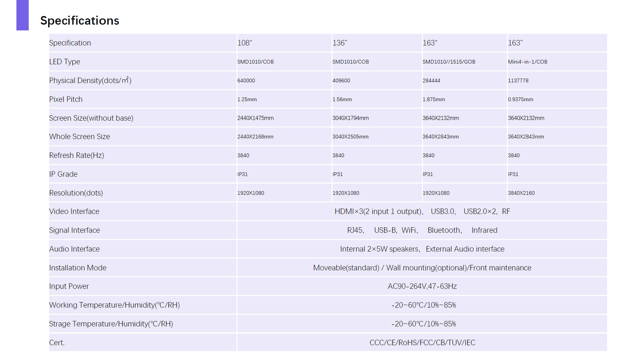Click the AC90-264V,47-63Hz input power value
The width and height of the screenshot is (641, 364).
point(422,286)
